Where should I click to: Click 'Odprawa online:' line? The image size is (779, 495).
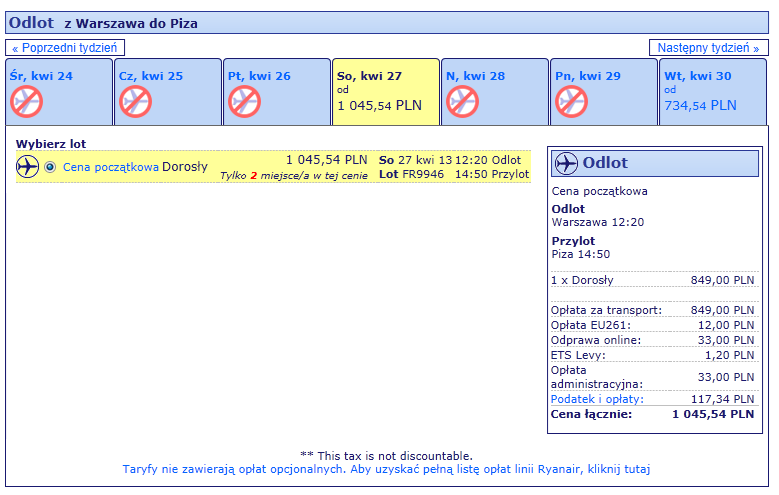point(654,340)
